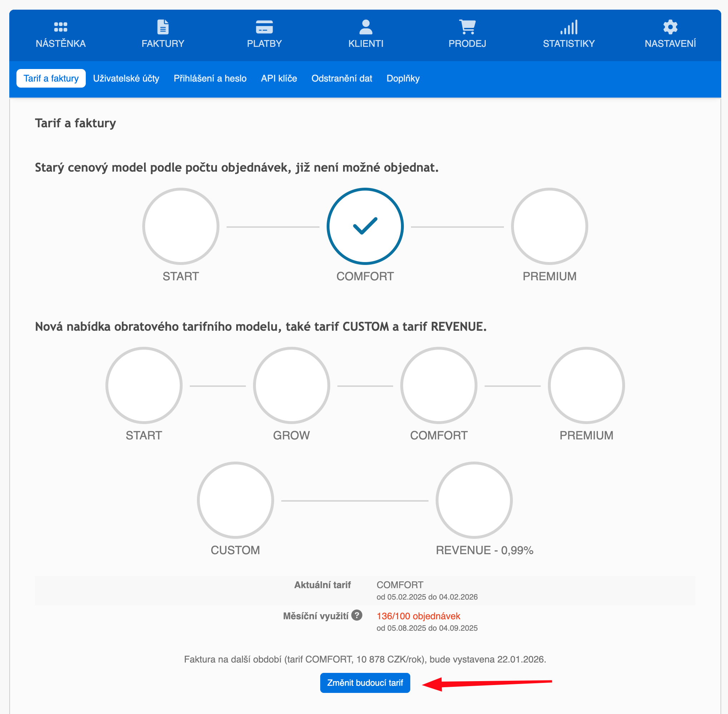
Task: Go to the Odstranění dat tab
Action: pyautogui.click(x=342, y=78)
